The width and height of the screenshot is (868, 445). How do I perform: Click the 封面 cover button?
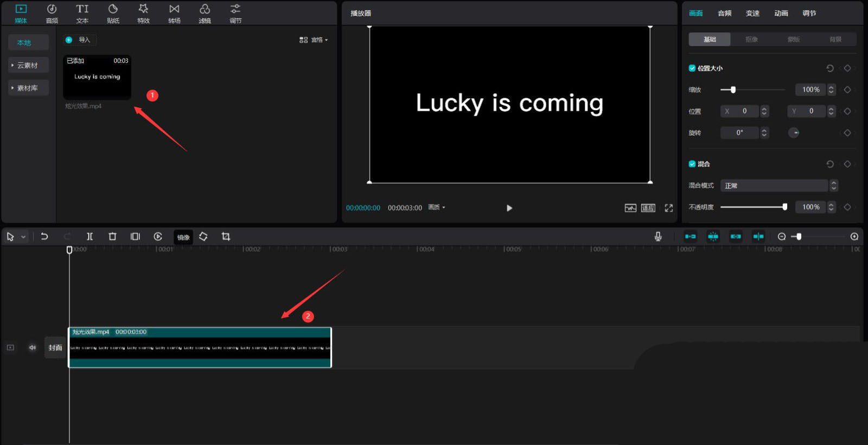click(55, 347)
